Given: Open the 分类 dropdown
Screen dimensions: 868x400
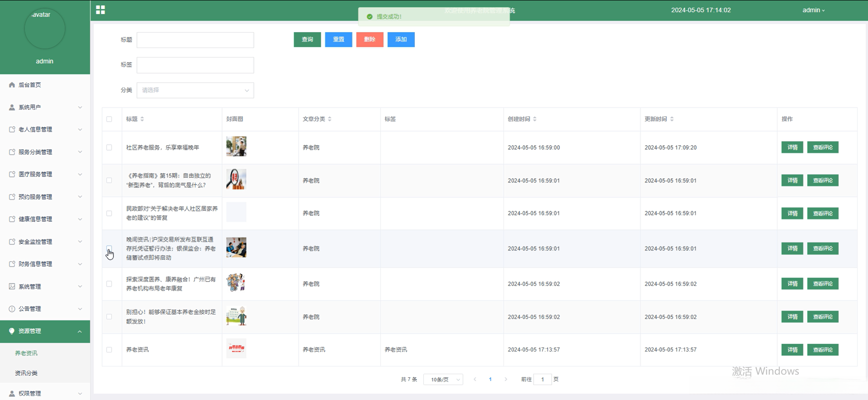Looking at the screenshot, I should (195, 90).
